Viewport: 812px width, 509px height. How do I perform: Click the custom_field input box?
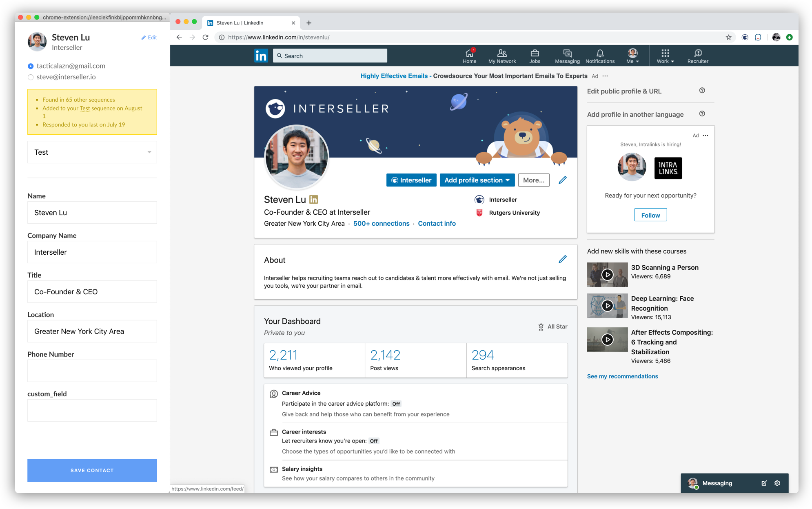(92, 411)
